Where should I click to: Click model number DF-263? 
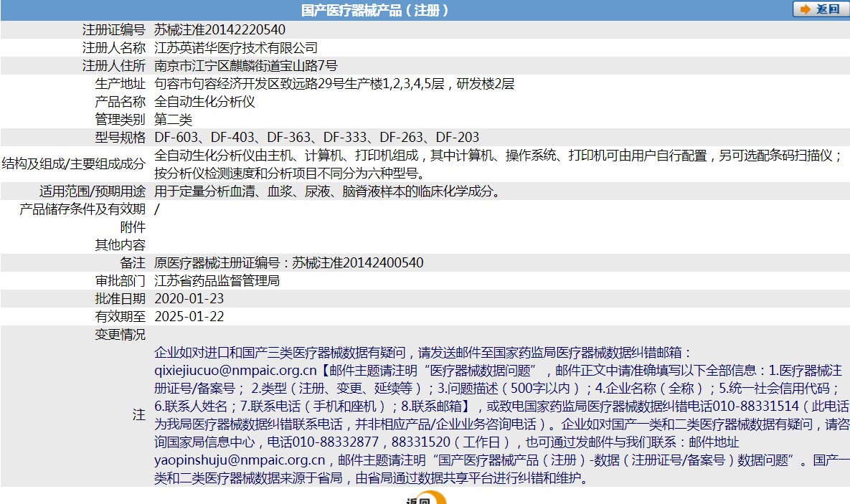[401, 137]
